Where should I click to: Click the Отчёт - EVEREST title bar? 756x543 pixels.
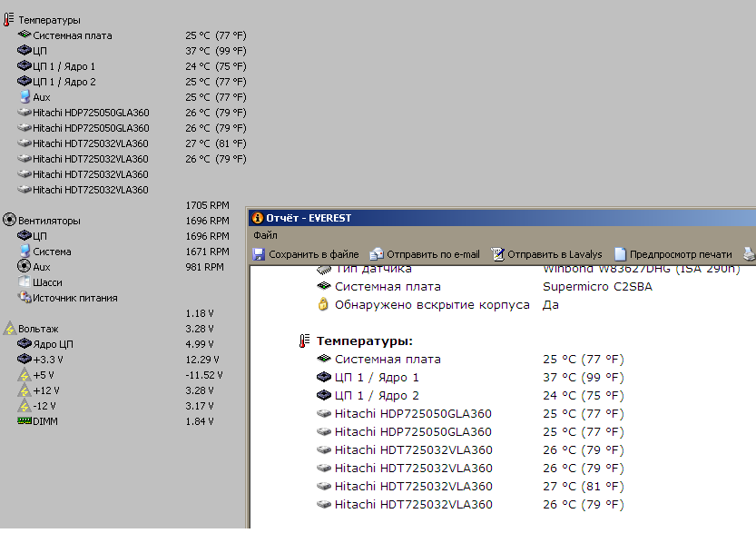[502, 218]
